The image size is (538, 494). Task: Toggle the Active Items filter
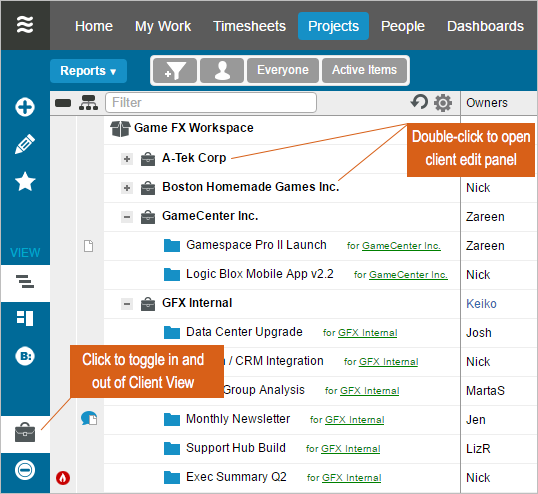point(364,70)
